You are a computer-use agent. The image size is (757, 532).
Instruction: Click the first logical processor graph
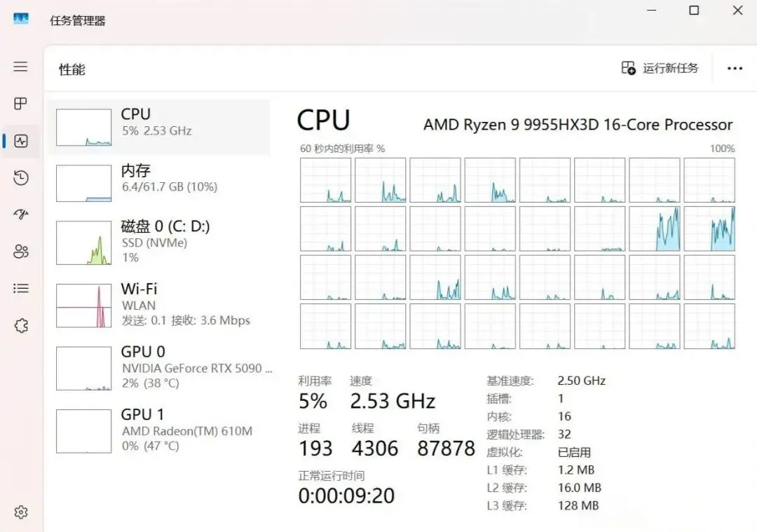[325, 180]
